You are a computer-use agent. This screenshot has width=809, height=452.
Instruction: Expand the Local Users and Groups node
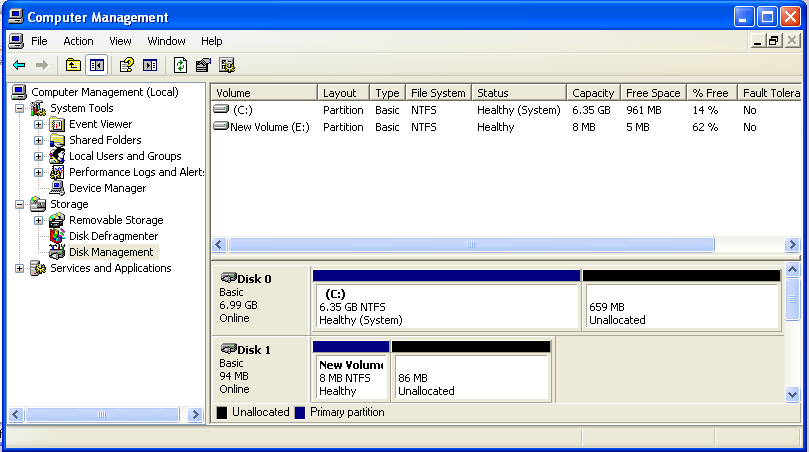38,156
